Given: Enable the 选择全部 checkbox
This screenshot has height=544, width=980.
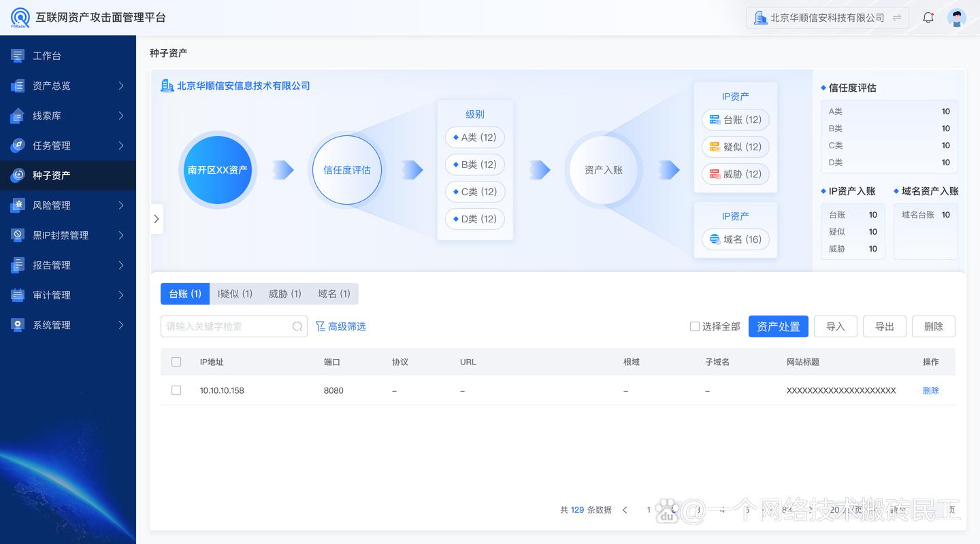Looking at the screenshot, I should tap(694, 326).
